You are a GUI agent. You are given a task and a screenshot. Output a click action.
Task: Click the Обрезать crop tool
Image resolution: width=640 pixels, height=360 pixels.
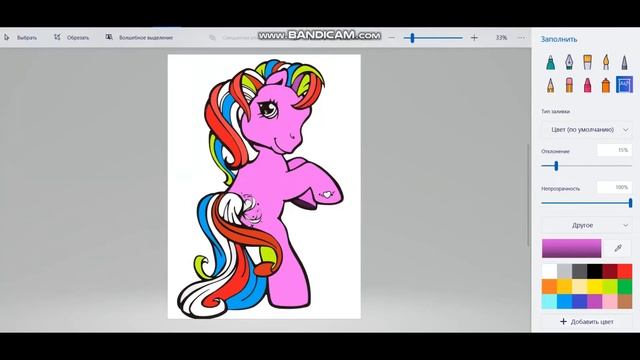click(71, 38)
